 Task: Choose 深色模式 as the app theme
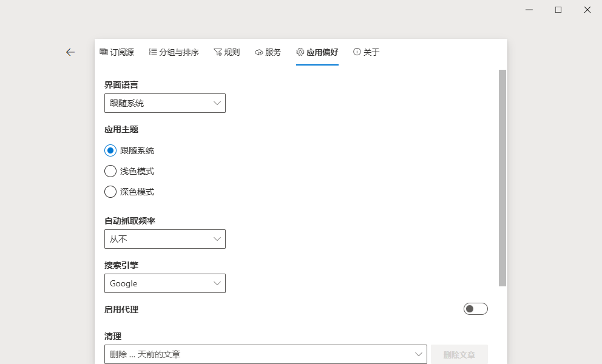(x=110, y=192)
